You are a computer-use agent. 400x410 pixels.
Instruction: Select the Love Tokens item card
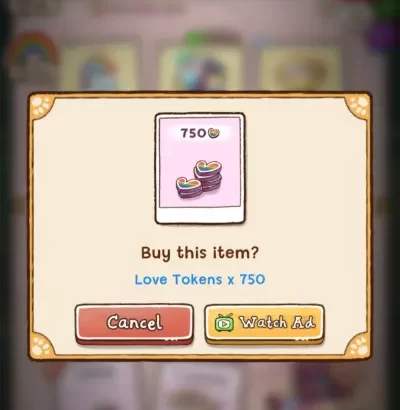200,168
